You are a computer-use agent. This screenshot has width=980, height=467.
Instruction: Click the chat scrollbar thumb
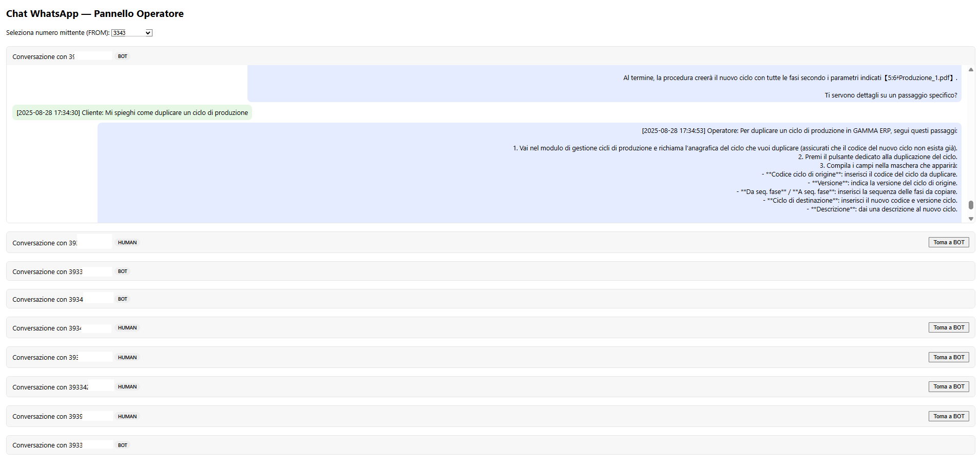tap(971, 205)
